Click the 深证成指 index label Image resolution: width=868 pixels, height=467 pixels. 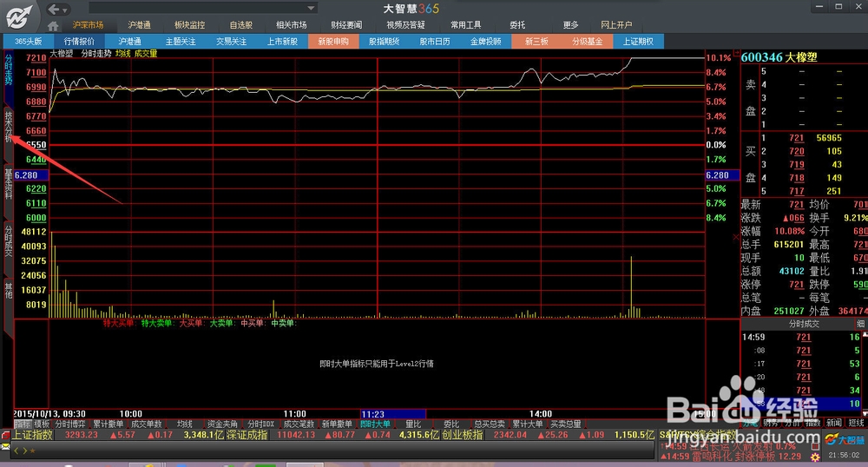point(247,435)
